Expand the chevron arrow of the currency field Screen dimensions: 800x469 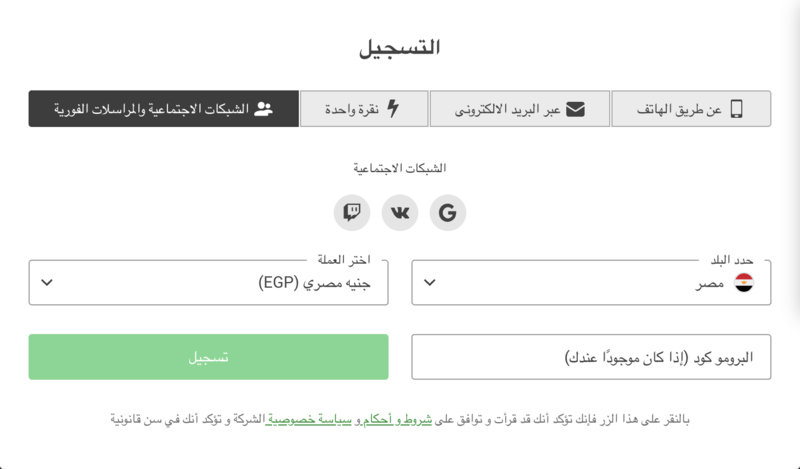(x=47, y=283)
